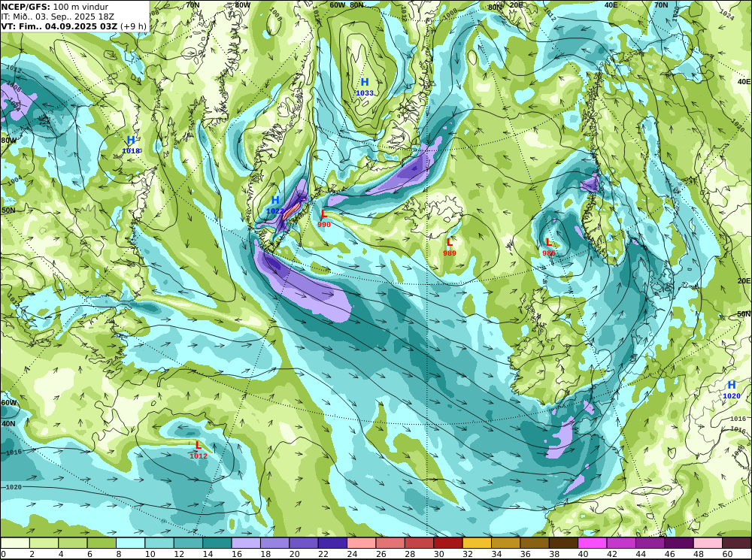Select the dark brown 38–40 legend swatch
Screen dimensions: 752x560
tap(563, 543)
